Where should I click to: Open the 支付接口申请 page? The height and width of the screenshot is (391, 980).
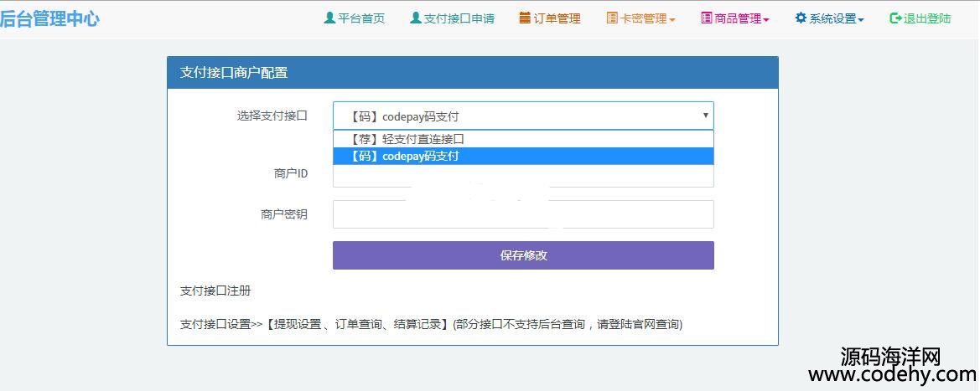click(x=459, y=18)
